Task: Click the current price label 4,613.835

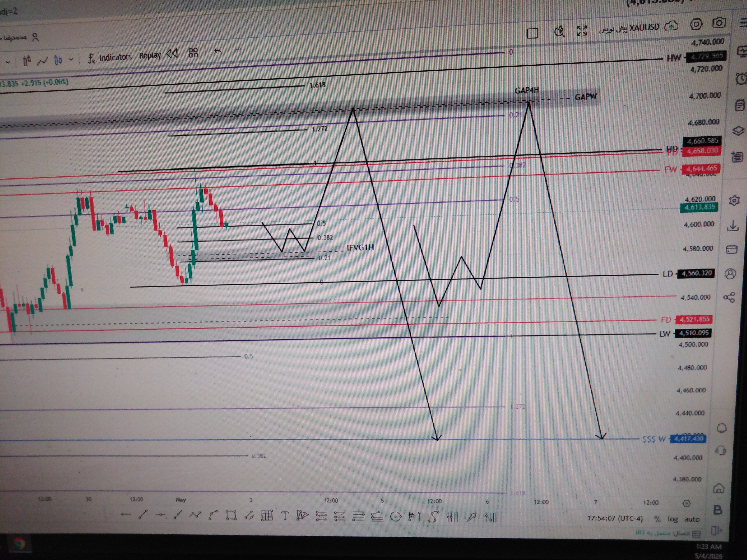Action: click(x=699, y=207)
